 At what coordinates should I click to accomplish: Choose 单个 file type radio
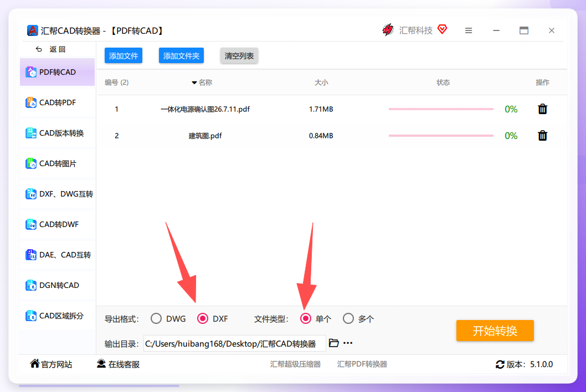pos(305,318)
